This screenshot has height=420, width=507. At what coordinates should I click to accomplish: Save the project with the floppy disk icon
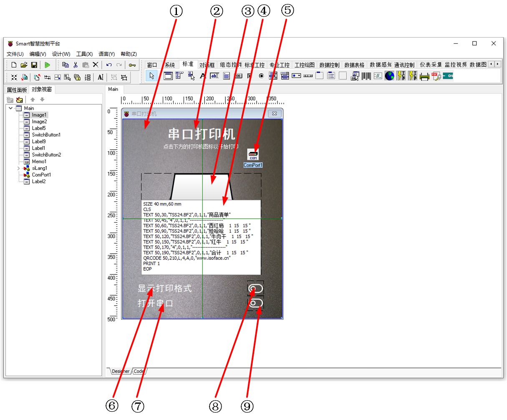34,65
